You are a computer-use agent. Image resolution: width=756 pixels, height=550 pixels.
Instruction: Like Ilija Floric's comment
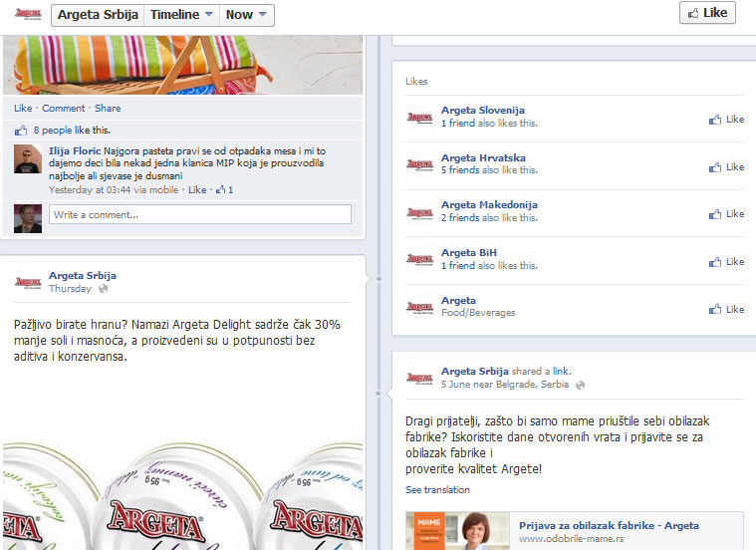(197, 189)
